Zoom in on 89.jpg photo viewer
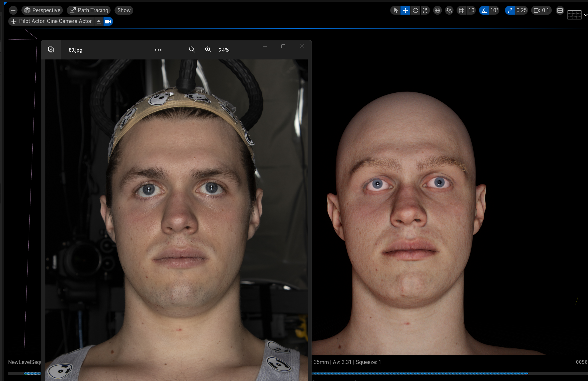Image resolution: width=588 pixels, height=381 pixels. pyautogui.click(x=208, y=49)
